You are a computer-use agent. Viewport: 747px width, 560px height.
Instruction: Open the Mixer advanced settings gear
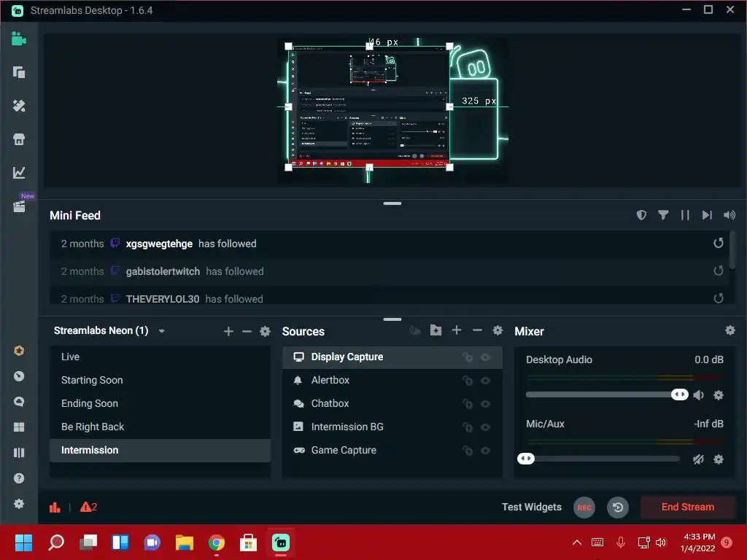[729, 330]
